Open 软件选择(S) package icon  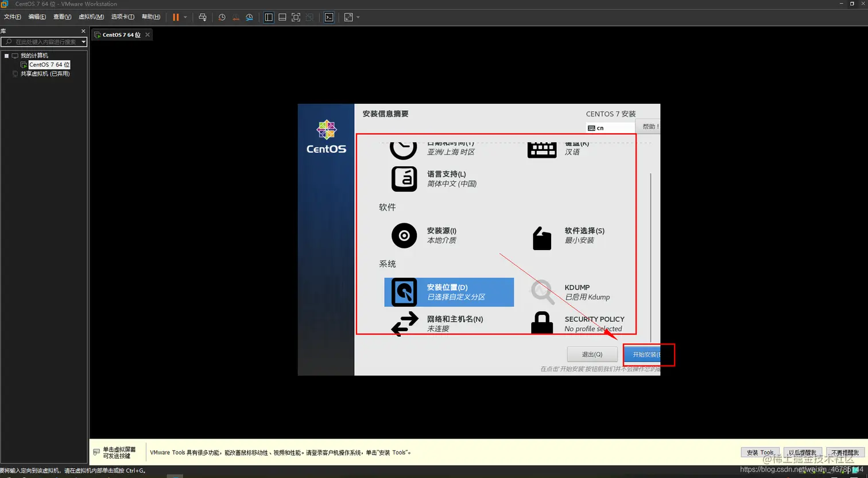pyautogui.click(x=542, y=238)
